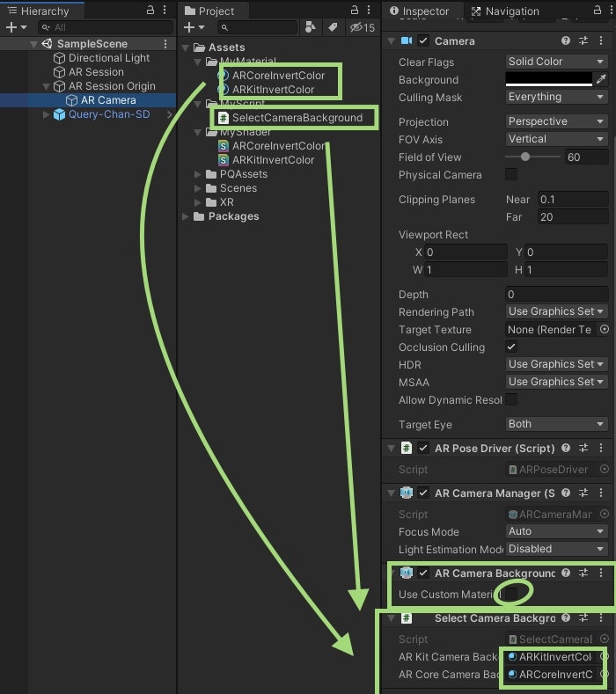The height and width of the screenshot is (694, 616).
Task: Lock the Project panel
Action: pos(355,11)
